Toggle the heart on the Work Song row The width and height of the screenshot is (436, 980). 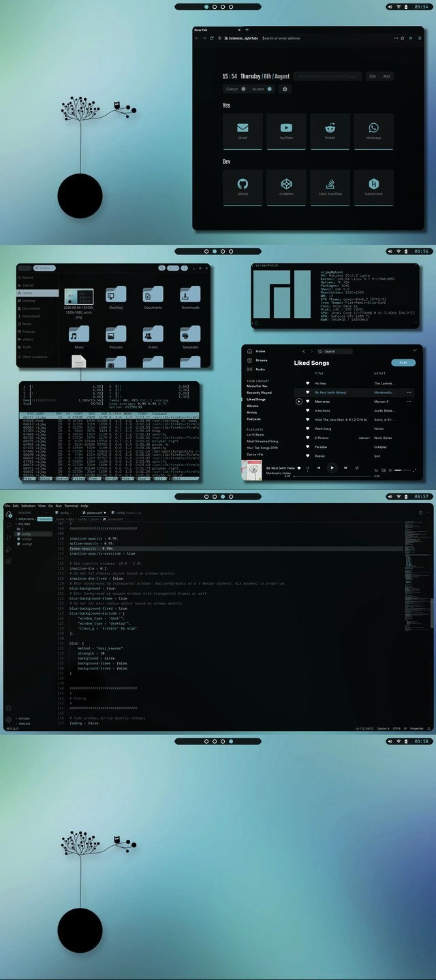(x=307, y=429)
